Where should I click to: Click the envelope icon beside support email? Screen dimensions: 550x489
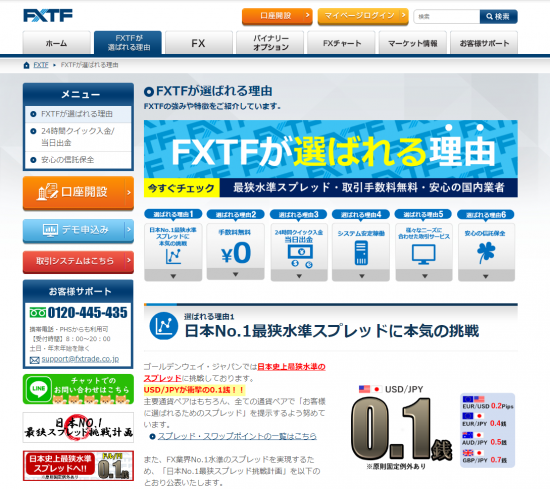[34, 360]
